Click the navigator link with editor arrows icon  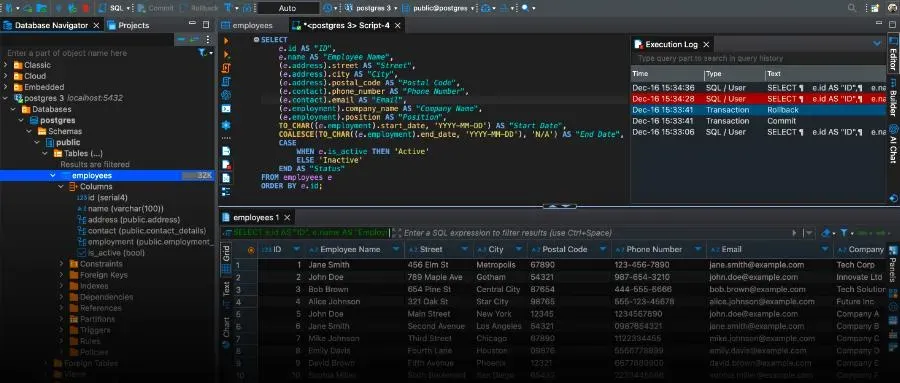(194, 39)
